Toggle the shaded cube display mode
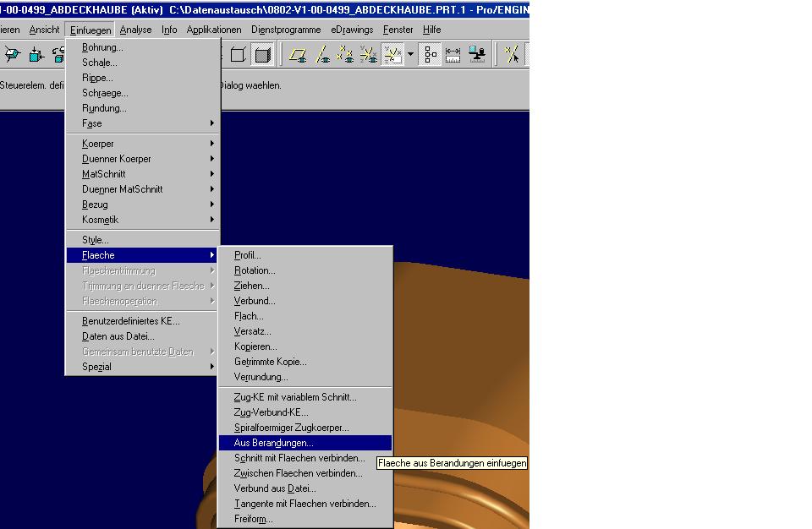The width and height of the screenshot is (812, 529). pos(262,54)
